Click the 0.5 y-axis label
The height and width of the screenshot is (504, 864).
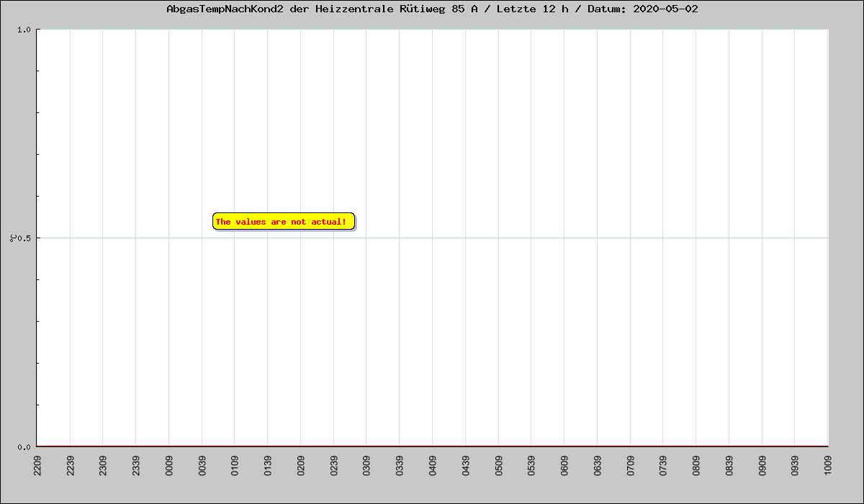(23, 238)
